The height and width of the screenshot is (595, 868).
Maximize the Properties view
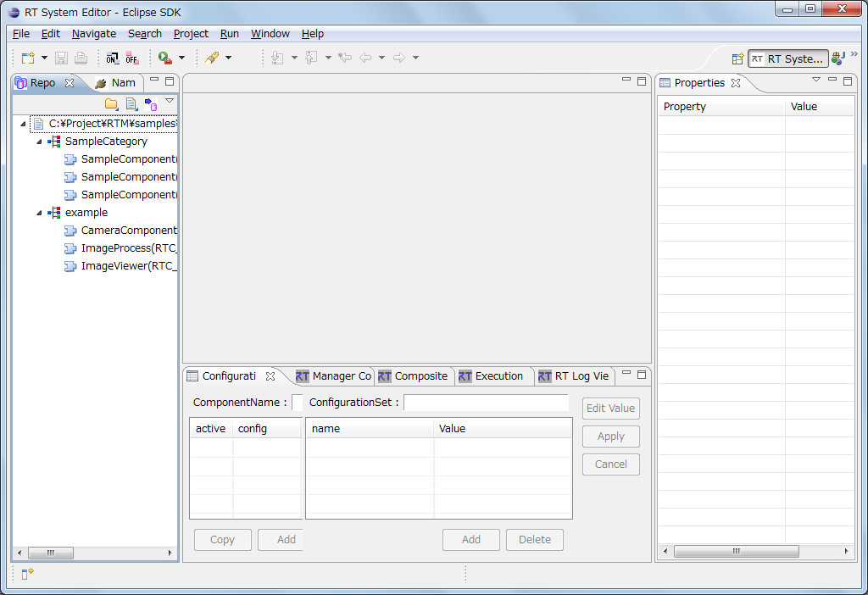(848, 81)
